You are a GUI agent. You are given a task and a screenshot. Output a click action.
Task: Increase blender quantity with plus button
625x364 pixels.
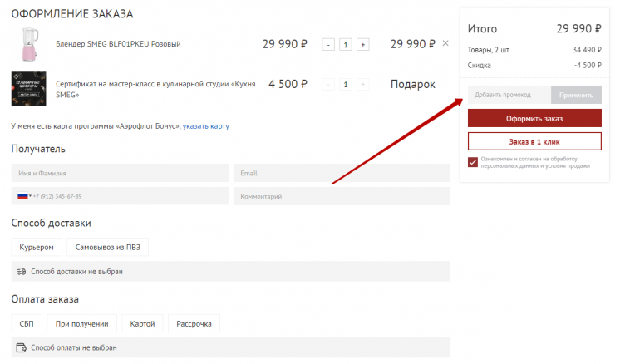pyautogui.click(x=362, y=44)
